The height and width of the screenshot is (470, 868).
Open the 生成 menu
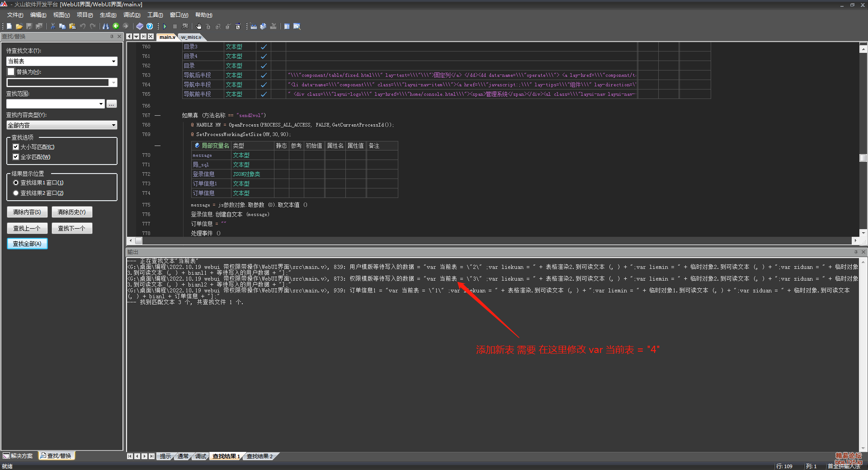tap(108, 15)
